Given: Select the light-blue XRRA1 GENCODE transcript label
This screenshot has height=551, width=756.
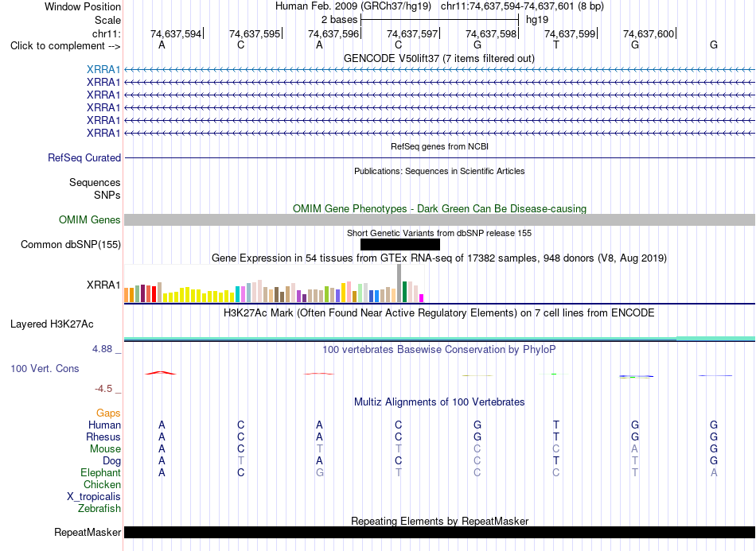Looking at the screenshot, I should coord(103,69).
